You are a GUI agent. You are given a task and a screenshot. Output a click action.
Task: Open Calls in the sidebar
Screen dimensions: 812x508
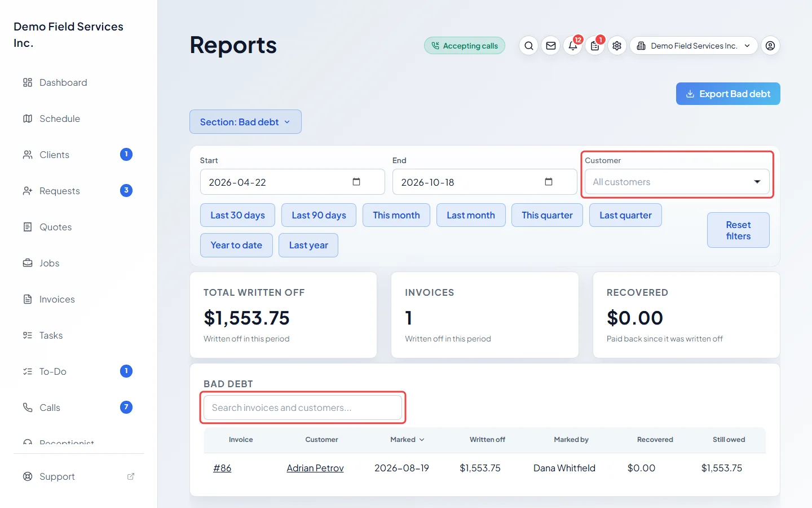tap(78, 408)
